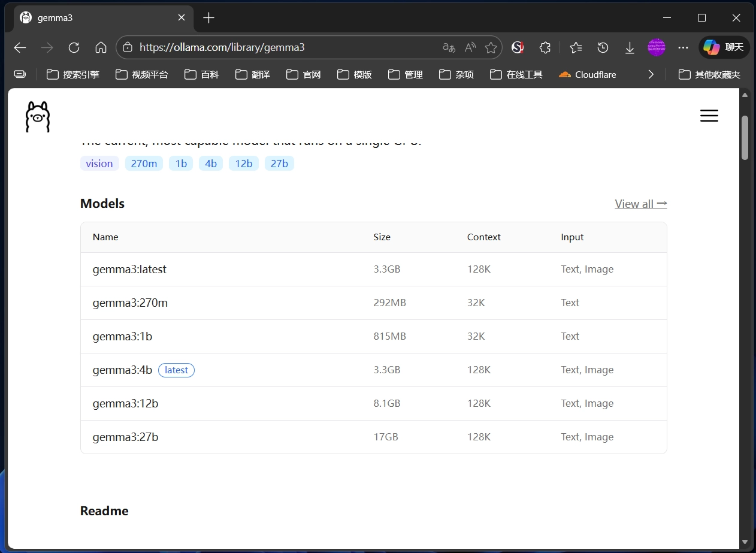Click the scrollbar down arrow
Image resolution: width=756 pixels, height=553 pixels.
click(745, 542)
